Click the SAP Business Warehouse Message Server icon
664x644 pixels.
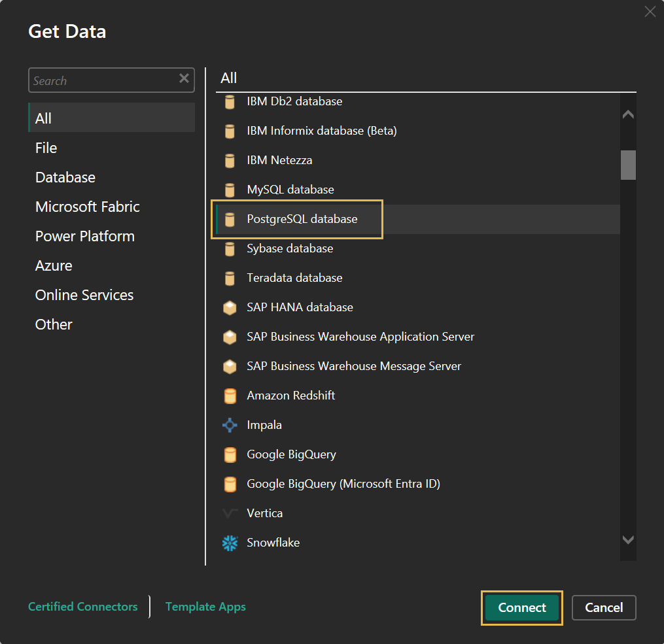230,366
